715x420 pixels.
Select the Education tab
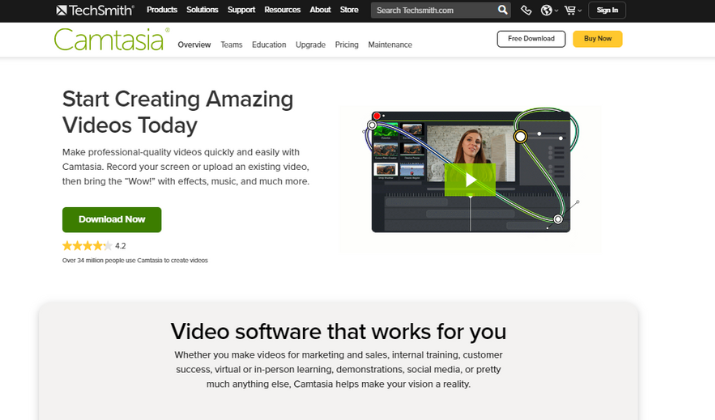[x=269, y=45]
